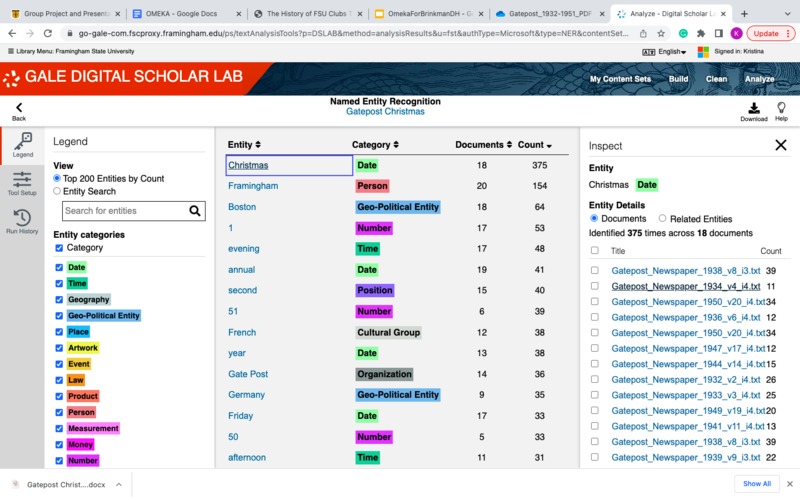
Task: Click the Geo-Political Entity tag for Boston
Action: pyautogui.click(x=398, y=207)
